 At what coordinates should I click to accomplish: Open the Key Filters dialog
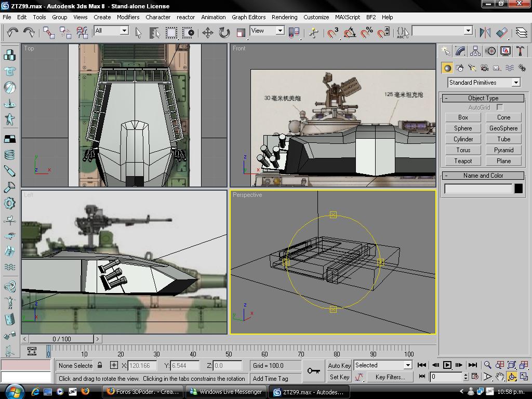tap(390, 377)
